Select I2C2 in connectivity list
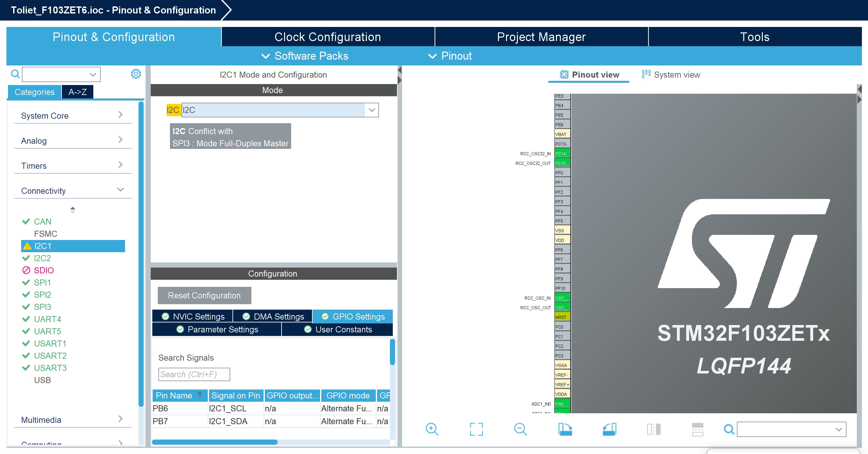The width and height of the screenshot is (868, 454). coord(42,258)
